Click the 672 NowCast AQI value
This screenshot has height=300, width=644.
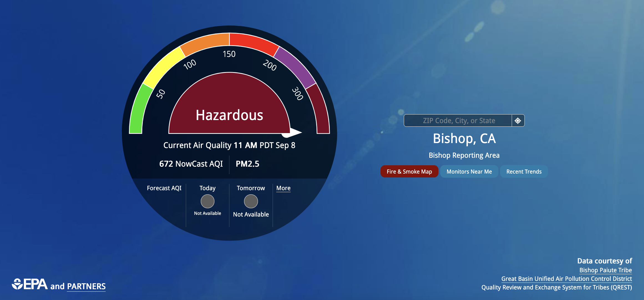click(x=191, y=164)
